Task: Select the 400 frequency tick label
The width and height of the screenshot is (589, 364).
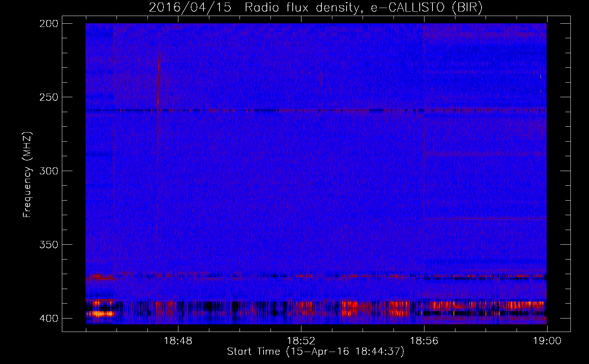Action: pos(49,318)
